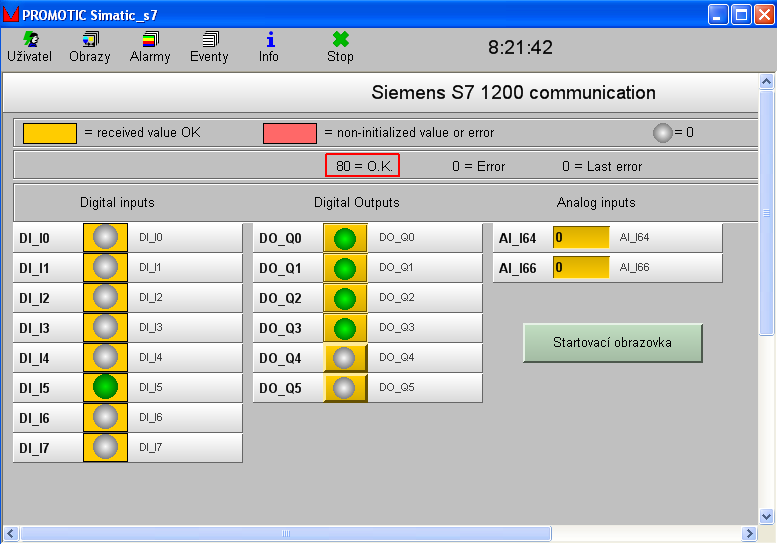Click the 'Digital Outputs' heading

click(x=357, y=203)
